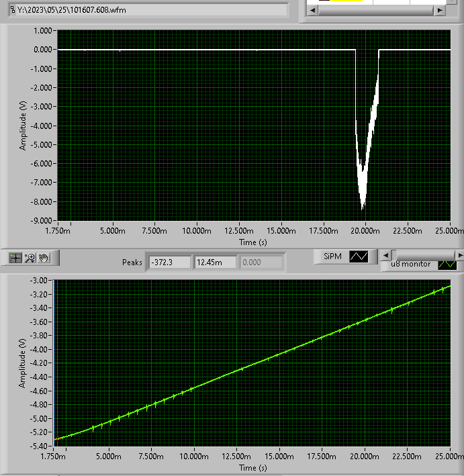
Task: Click the legend scrollbar left arrow
Action: [x=385, y=256]
